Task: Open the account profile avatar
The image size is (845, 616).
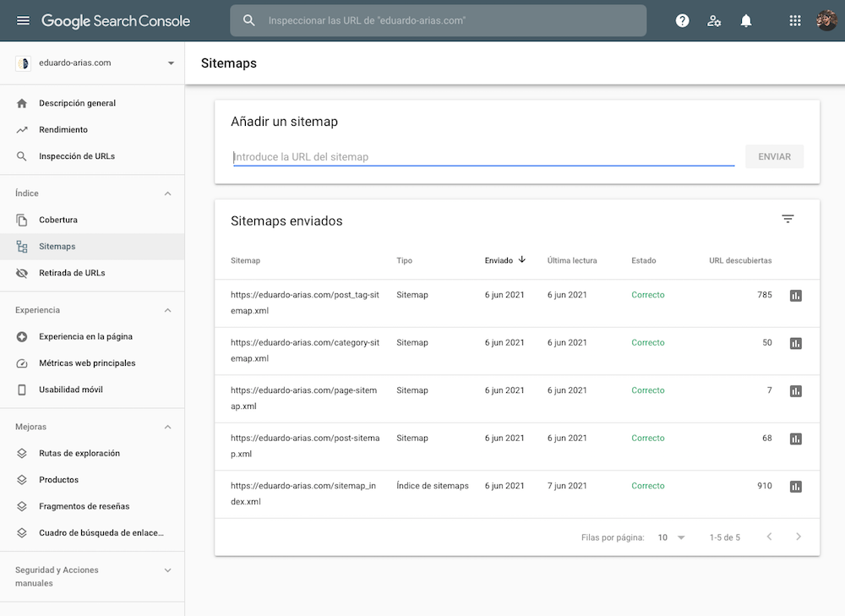Action: 826,20
